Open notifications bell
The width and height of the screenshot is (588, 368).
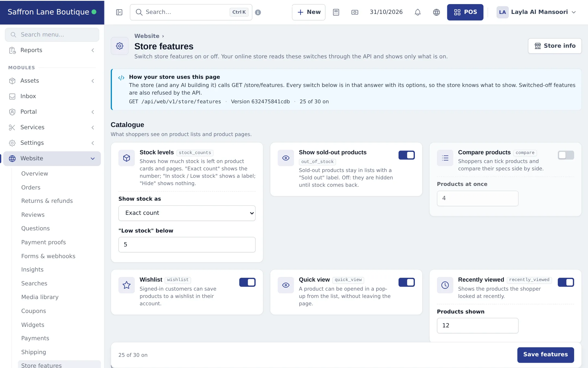click(x=418, y=12)
